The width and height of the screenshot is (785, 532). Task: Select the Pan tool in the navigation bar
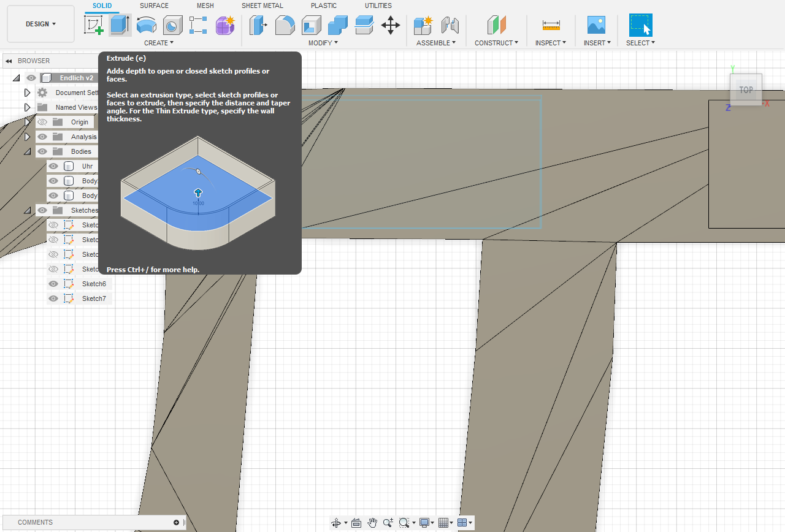pyautogui.click(x=372, y=522)
